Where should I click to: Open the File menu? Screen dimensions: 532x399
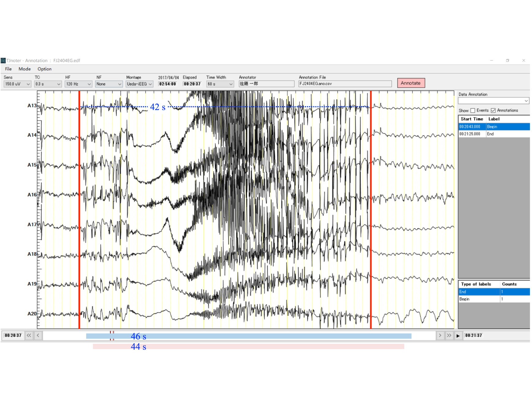tap(8, 69)
